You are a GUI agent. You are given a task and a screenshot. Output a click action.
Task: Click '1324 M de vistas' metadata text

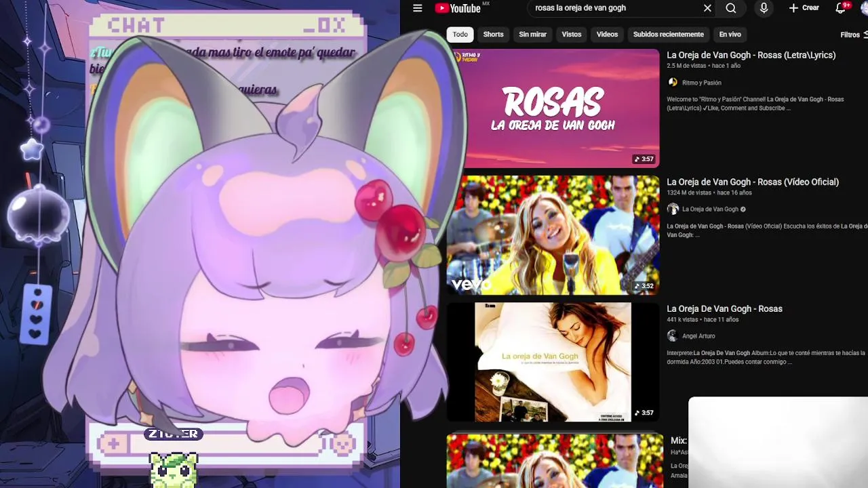click(x=690, y=192)
